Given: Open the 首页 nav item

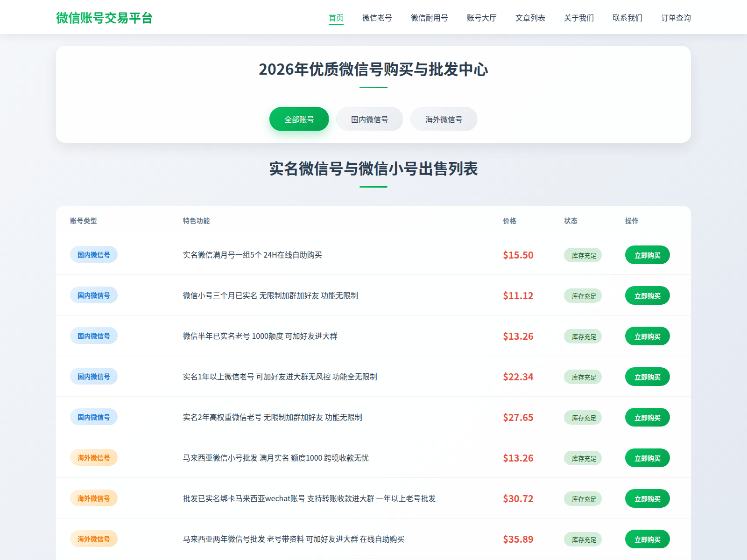Looking at the screenshot, I should 336,18.
